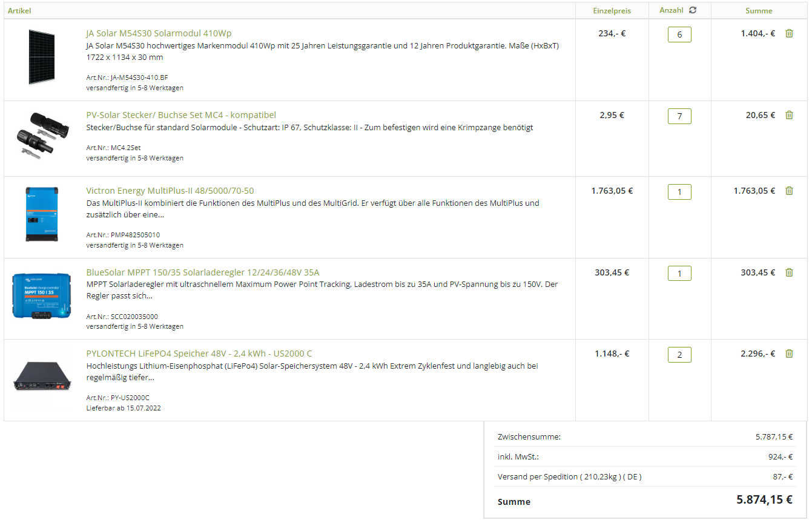Screen dimensions: 812x520
Task: Select quantity field showing 6 for JA Solar
Action: (x=679, y=35)
